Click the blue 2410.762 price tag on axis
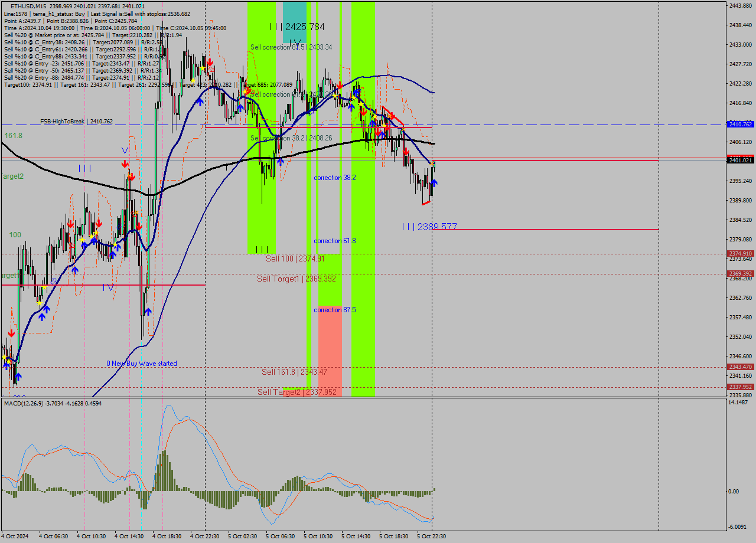756x543 pixels. pyautogui.click(x=741, y=125)
